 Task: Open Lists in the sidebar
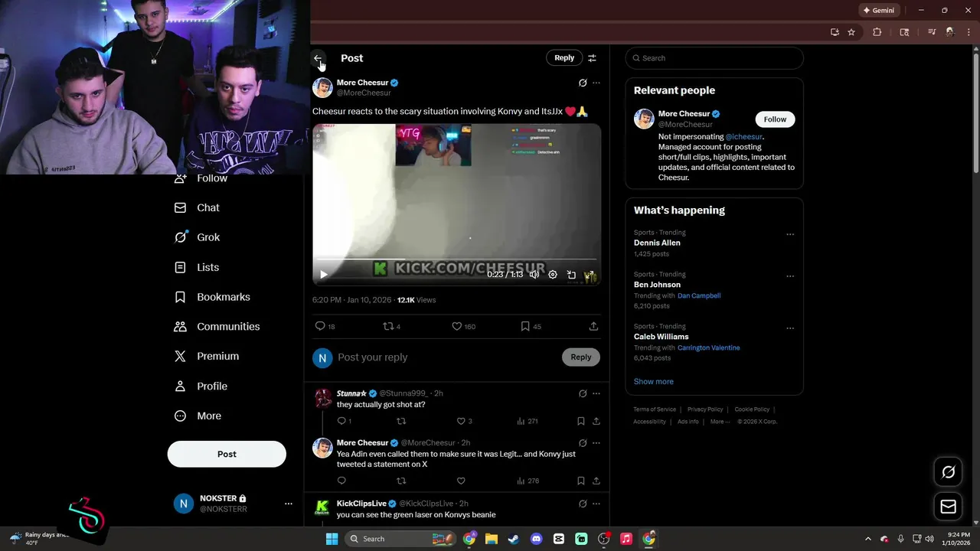pyautogui.click(x=197, y=267)
